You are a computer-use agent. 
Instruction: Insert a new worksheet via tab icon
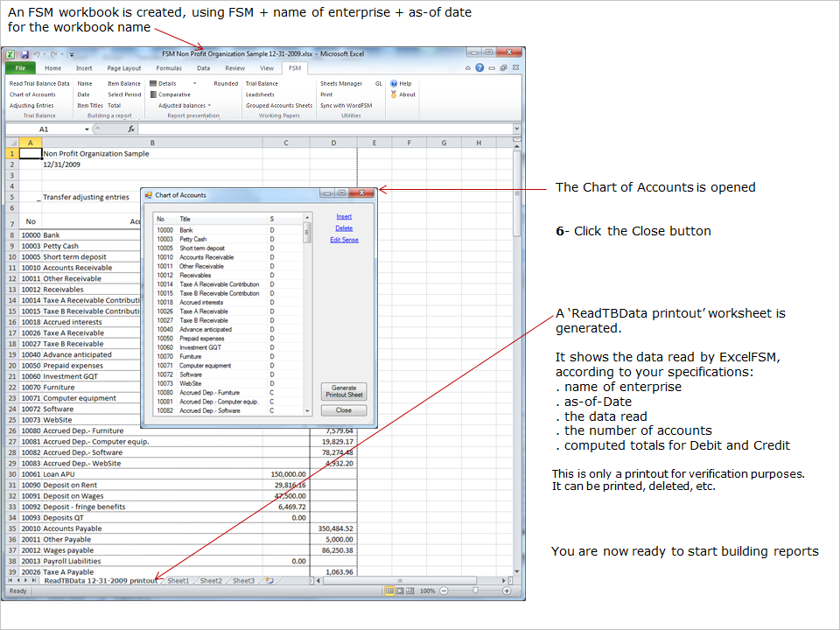point(269,580)
